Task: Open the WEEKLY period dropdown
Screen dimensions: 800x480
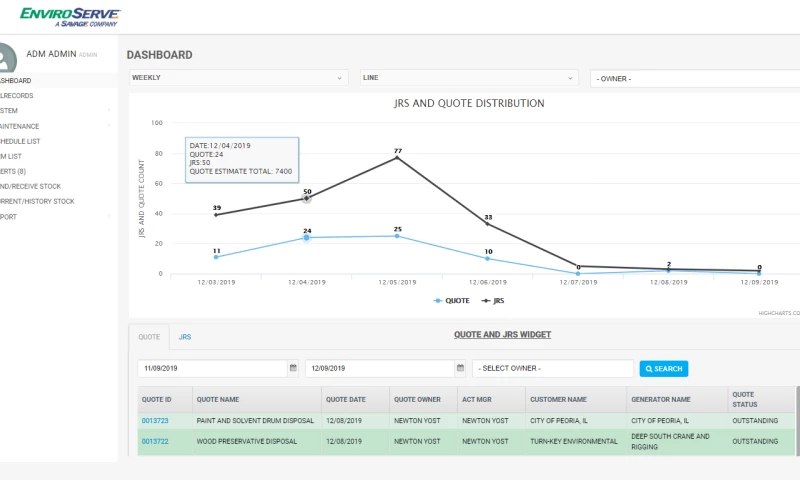Action: (238, 77)
